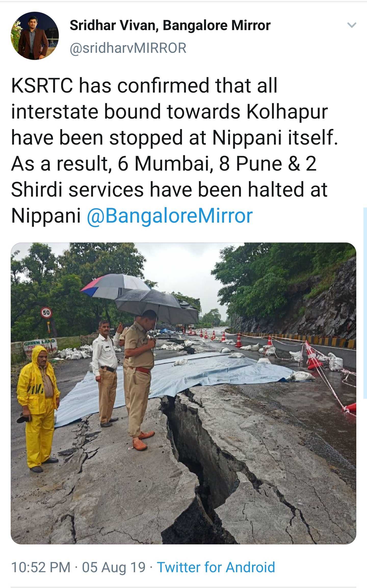
Task: Click the blue scrollbar on right edge
Action: coord(365,303)
